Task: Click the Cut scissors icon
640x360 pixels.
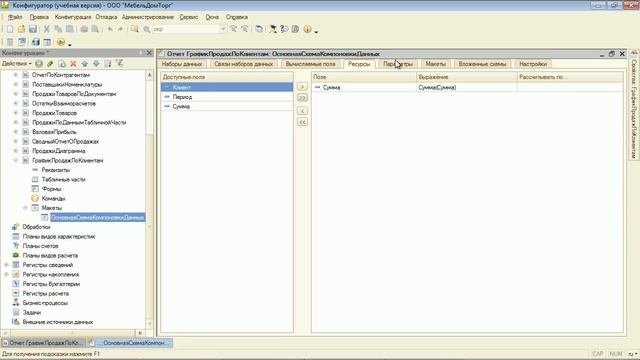Action: pos(47,29)
